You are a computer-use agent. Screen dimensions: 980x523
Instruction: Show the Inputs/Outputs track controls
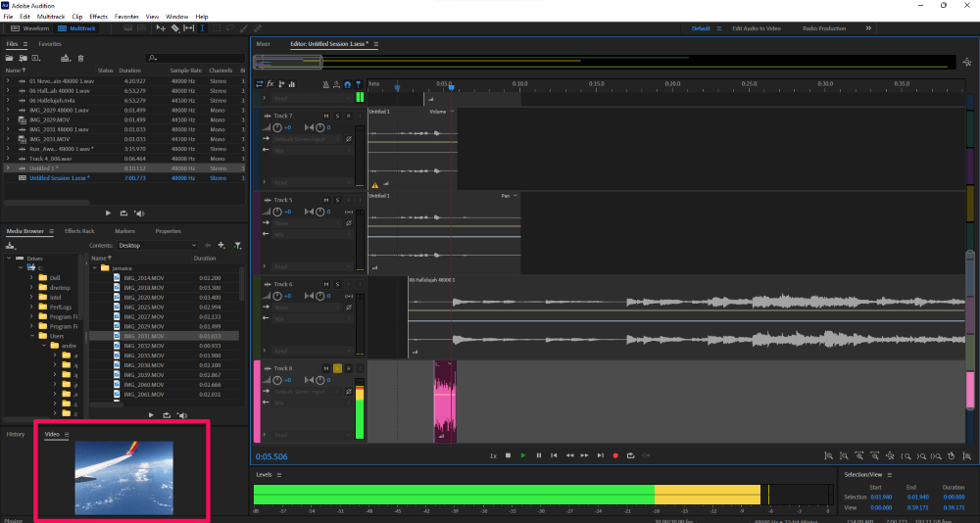pyautogui.click(x=260, y=83)
